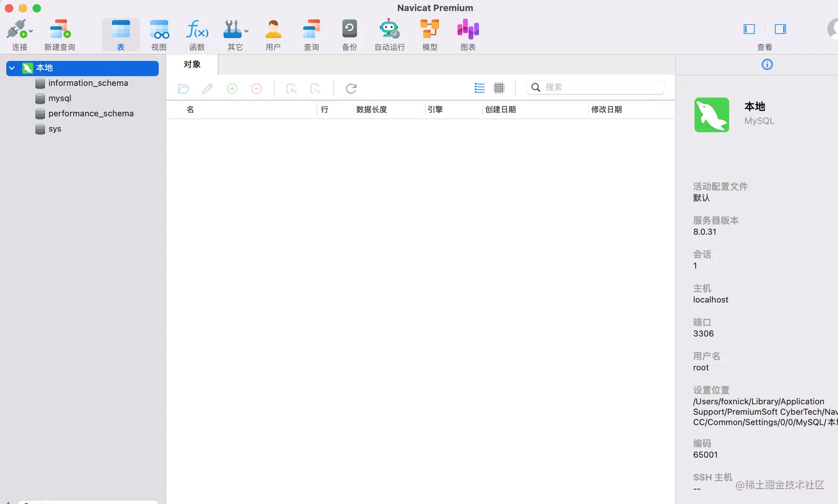Select the 视图 toolbar icon
The image size is (838, 504).
click(x=159, y=33)
